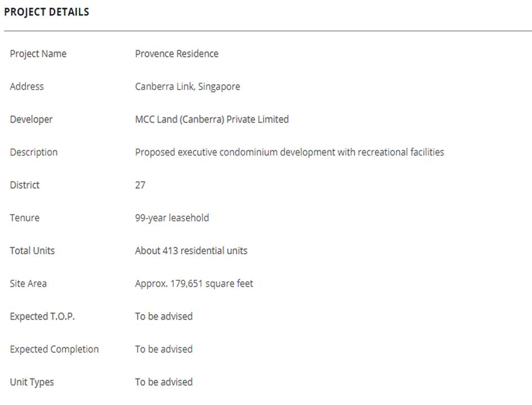This screenshot has height=405, width=532.
Task: Click the executive condominium description text
Action: coord(289,152)
